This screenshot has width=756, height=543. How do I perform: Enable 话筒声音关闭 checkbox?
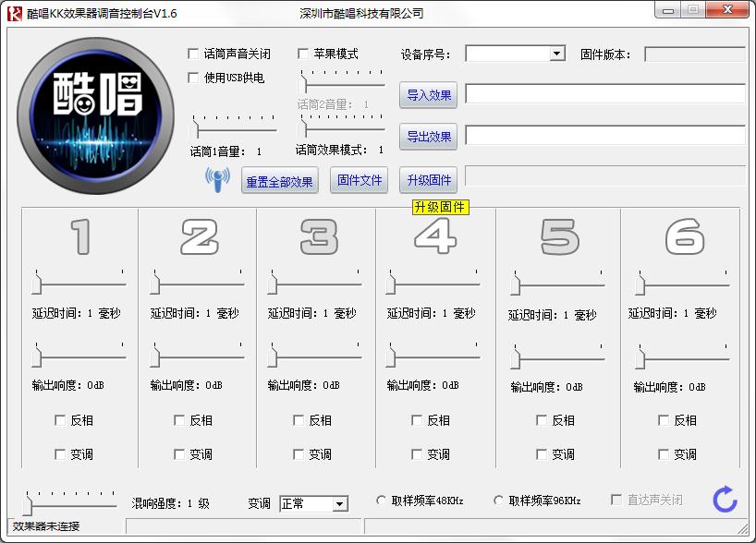pos(193,54)
